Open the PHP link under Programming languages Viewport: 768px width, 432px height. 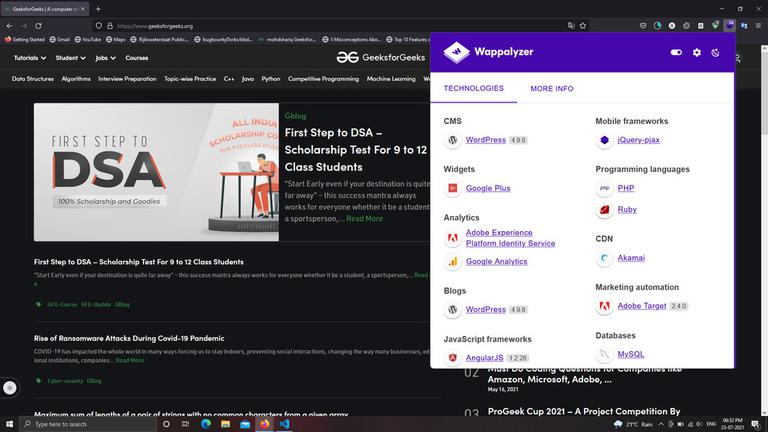(x=625, y=188)
